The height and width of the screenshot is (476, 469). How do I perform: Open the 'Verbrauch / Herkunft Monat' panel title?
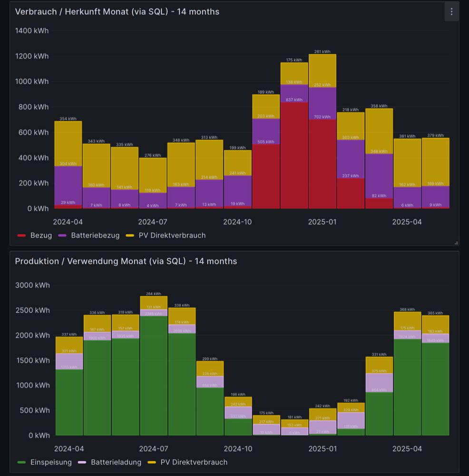click(x=117, y=11)
